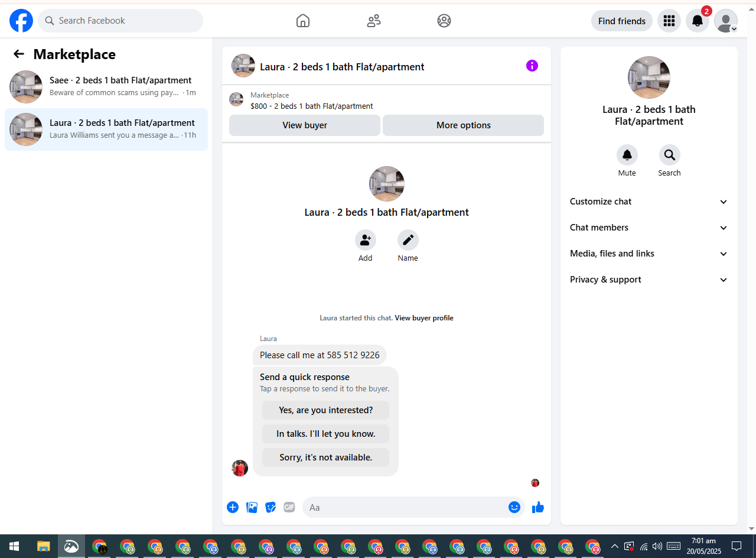Send quick response 'Sorry, it's not available.'
Viewport: 756px width, 558px height.
click(326, 458)
